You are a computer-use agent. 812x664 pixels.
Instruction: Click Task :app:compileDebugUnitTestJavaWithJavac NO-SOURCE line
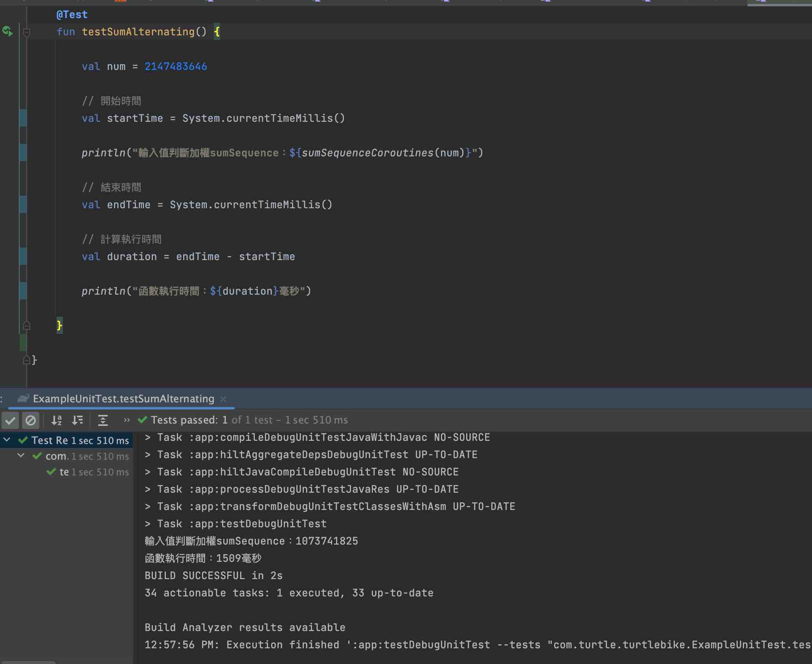click(317, 437)
